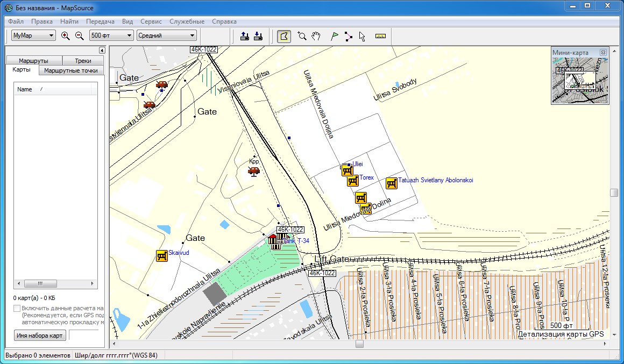Select the arrow selection tool
This screenshot has height=364, width=624.
pyautogui.click(x=361, y=36)
